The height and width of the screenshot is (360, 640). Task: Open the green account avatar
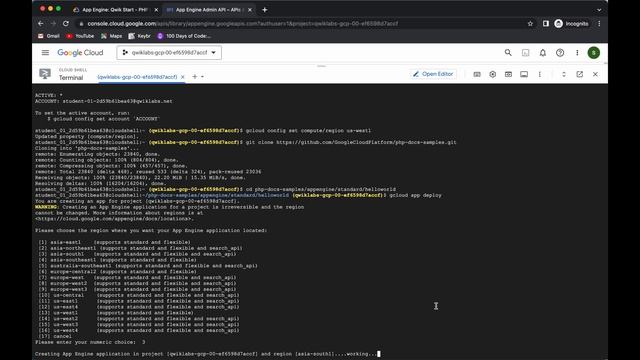coord(593,53)
